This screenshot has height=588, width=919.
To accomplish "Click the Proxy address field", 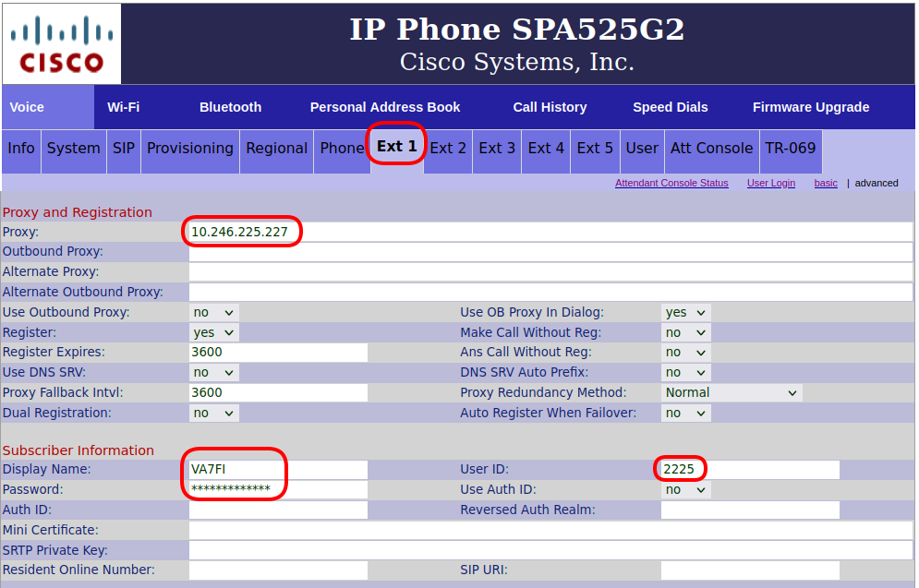I will 550,233.
